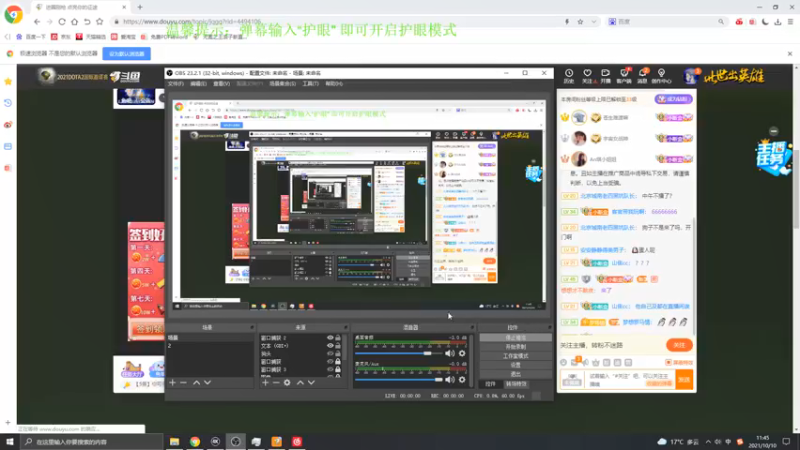The width and height of the screenshot is (800, 450).
Task: Open the Douyu user avatar in header
Action: click(x=691, y=77)
